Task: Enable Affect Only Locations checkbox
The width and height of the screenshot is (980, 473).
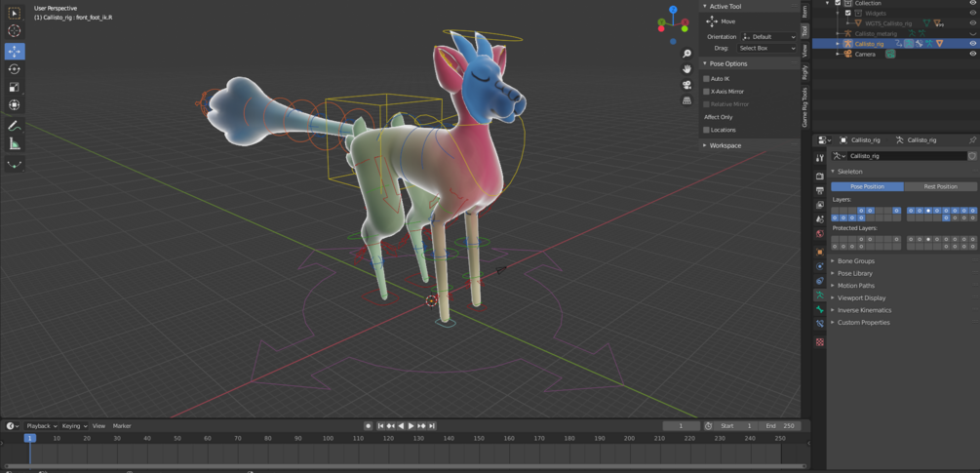Action: tap(706, 130)
